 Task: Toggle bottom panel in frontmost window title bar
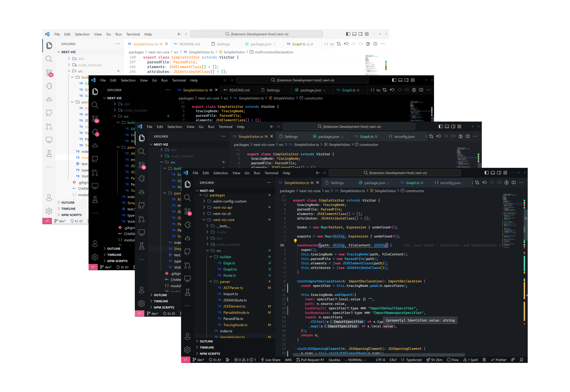493,173
